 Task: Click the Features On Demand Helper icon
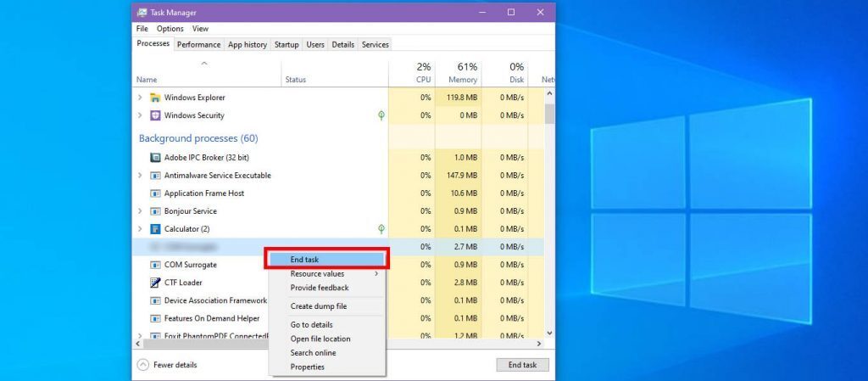(155, 318)
